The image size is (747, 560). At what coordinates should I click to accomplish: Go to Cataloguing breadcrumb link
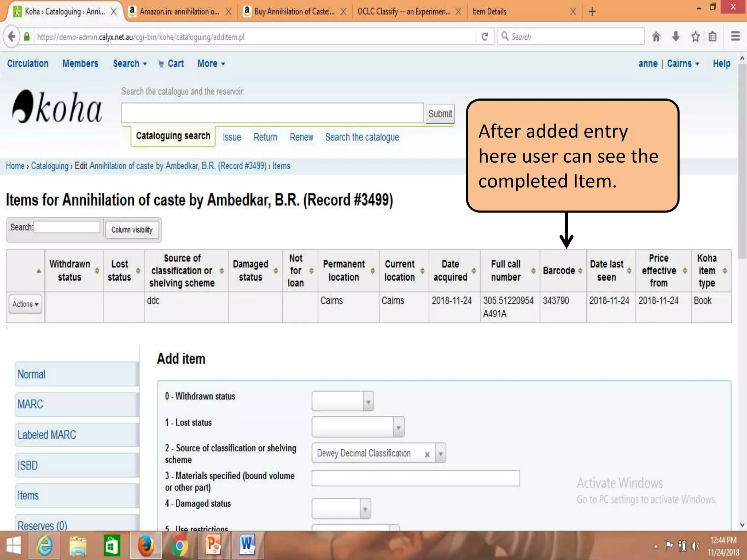click(50, 166)
